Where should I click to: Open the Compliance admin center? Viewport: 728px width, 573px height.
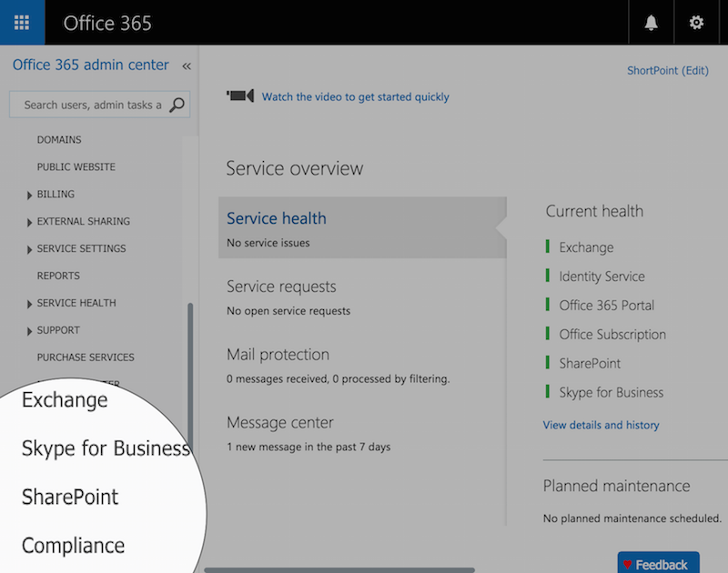tap(74, 546)
